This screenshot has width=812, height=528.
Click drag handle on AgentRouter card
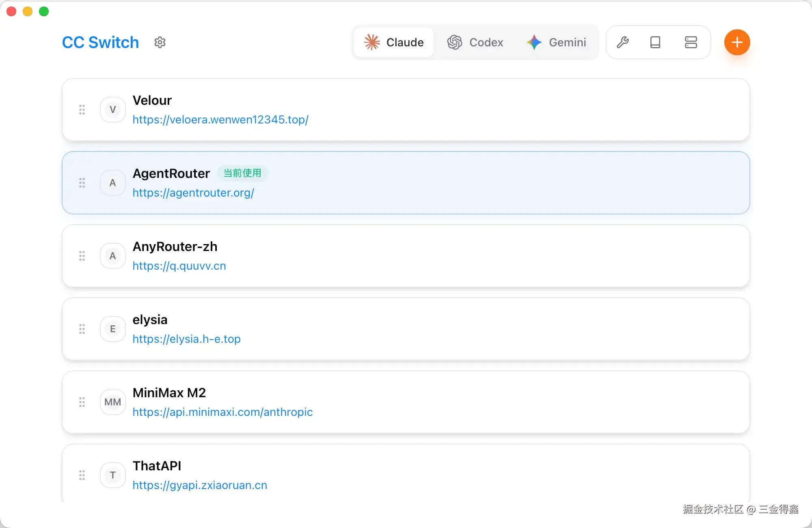(x=82, y=183)
